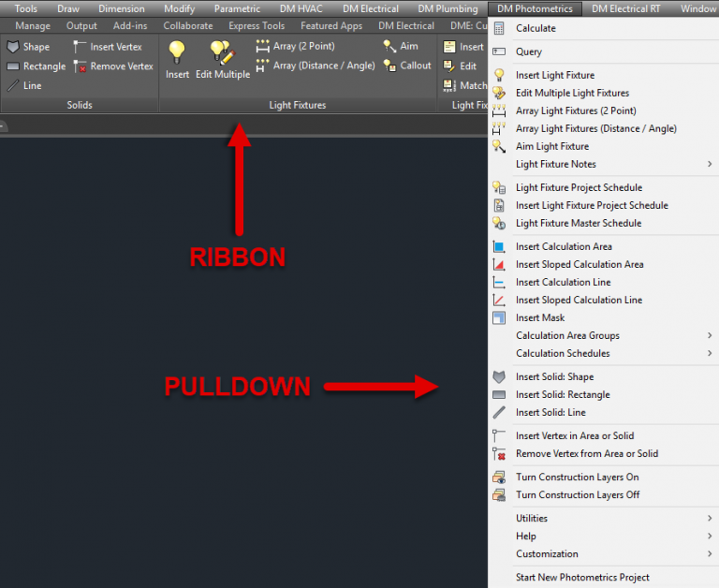
Task: Open the DM Plumbing menu
Action: point(448,8)
